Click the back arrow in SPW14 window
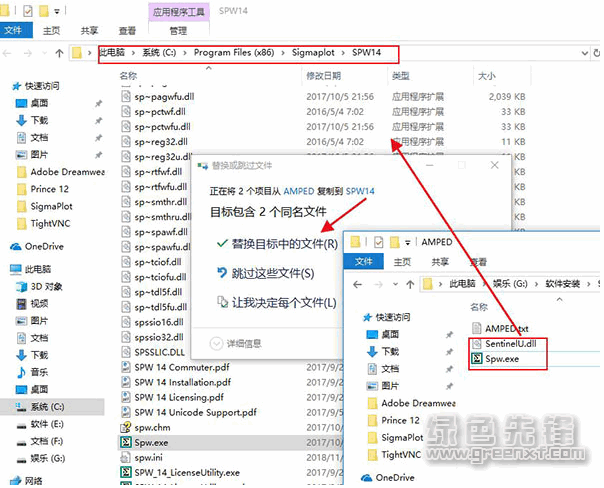The image size is (604, 488). click(x=7, y=53)
